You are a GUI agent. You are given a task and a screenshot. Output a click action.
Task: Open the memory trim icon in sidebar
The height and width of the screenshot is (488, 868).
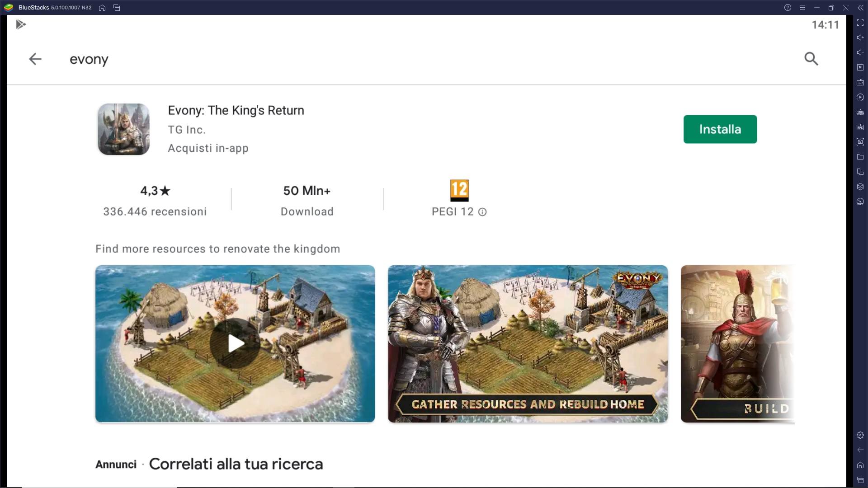pyautogui.click(x=860, y=112)
